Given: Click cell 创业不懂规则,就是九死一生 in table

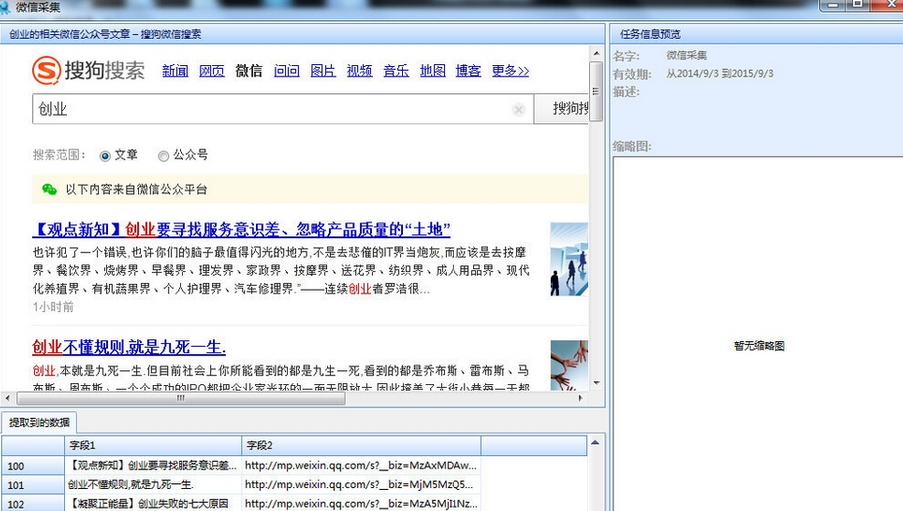Looking at the screenshot, I should coord(153,484).
